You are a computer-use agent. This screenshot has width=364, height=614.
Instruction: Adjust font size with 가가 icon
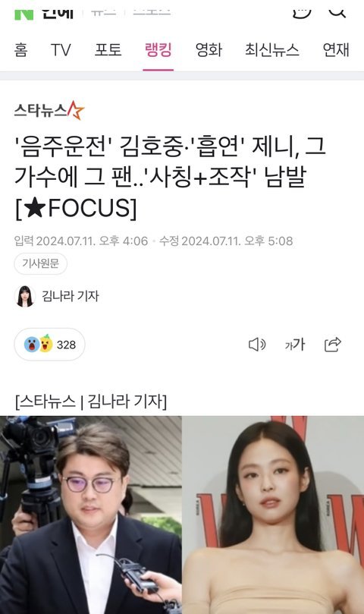click(x=295, y=345)
